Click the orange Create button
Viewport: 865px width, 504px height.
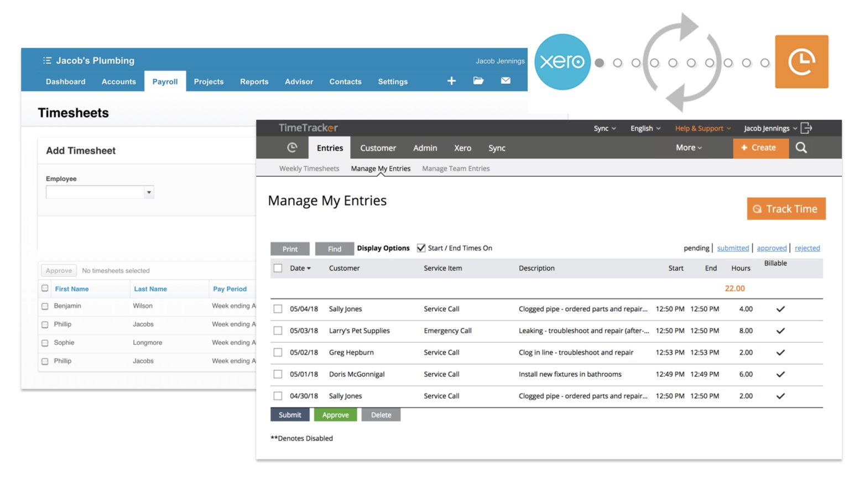point(760,148)
